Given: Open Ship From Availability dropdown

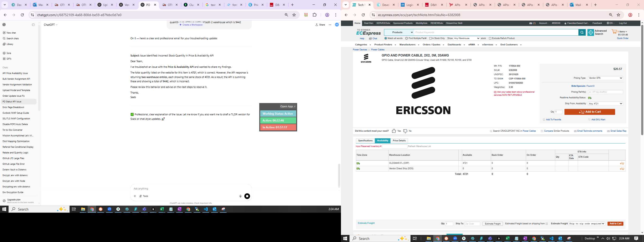Looking at the screenshot, I should tap(605, 104).
